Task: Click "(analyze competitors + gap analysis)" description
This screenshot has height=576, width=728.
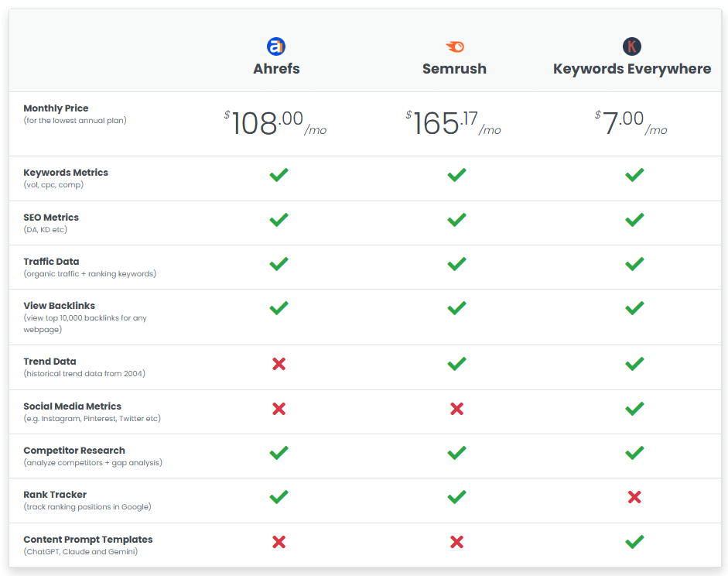Action: (x=93, y=463)
